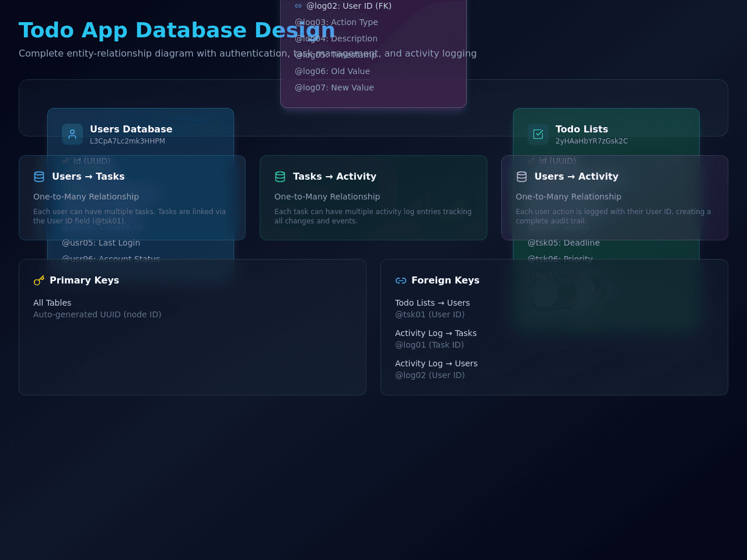The height and width of the screenshot is (560, 747).
Task: Click the database icon beside Users → Tasks
Action: [x=39, y=177]
